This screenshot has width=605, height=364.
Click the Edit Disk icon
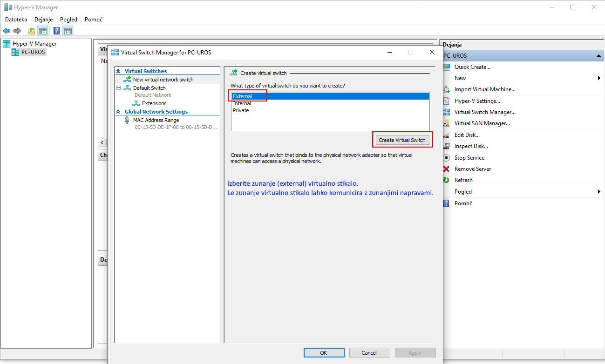pyautogui.click(x=447, y=135)
